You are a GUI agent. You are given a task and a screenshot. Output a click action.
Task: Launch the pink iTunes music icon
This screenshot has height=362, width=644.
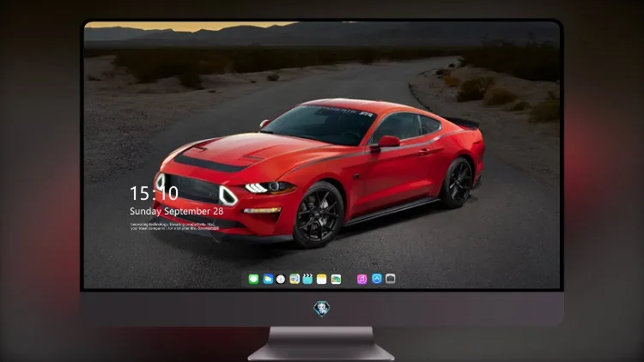(x=361, y=279)
